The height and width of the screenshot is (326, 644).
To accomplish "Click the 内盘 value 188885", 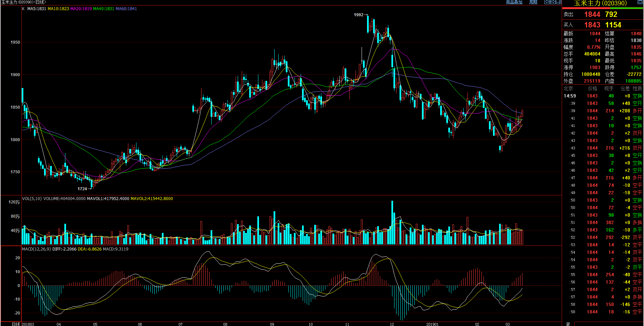I will 634,81.
